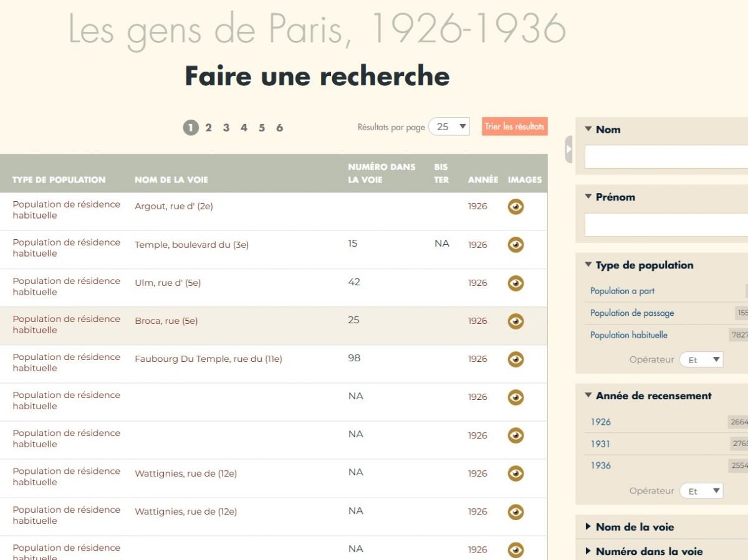This screenshot has width=748, height=560.
Task: View images for second Wattignies, rue de row
Action: point(515,512)
